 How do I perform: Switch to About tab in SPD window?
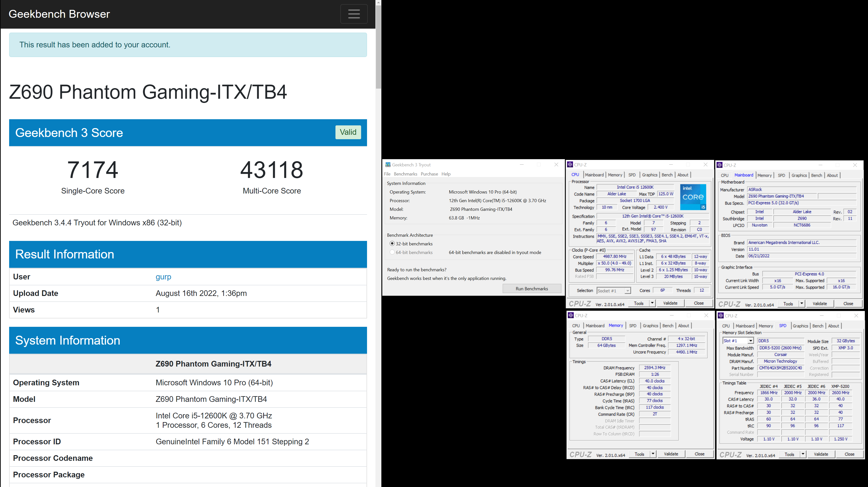[x=833, y=326]
